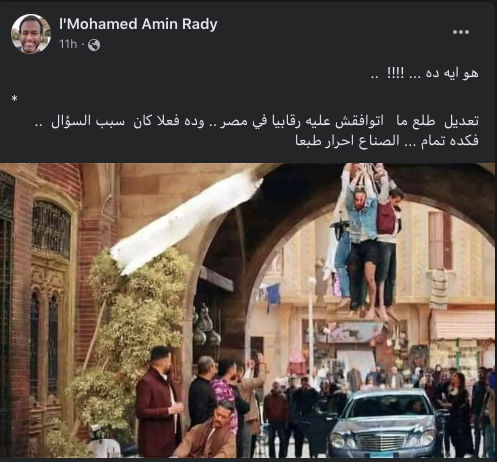Open Mohamed Amin Rady's profile picture
This screenshot has width=497, height=462.
click(x=31, y=34)
